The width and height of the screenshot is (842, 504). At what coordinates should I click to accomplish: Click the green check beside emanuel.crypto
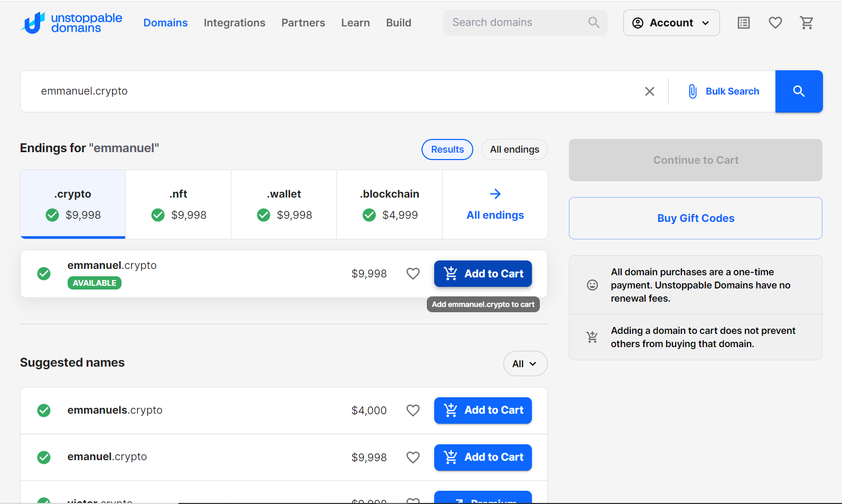(44, 458)
